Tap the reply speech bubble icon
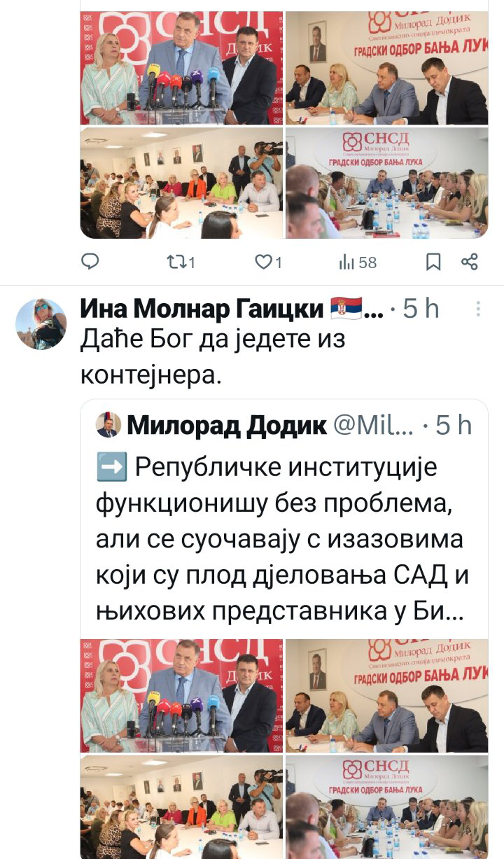The image size is (504, 859). 90,263
